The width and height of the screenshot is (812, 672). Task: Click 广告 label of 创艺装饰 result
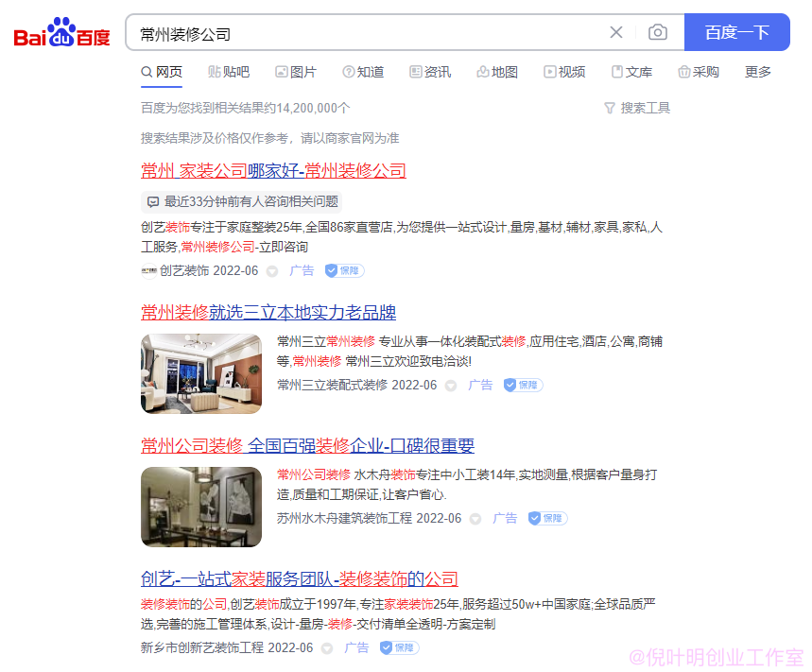[302, 270]
